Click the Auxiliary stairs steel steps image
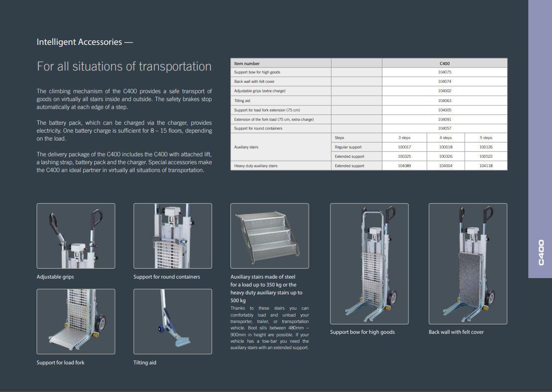Viewport: 552px width, 392px height. click(269, 236)
